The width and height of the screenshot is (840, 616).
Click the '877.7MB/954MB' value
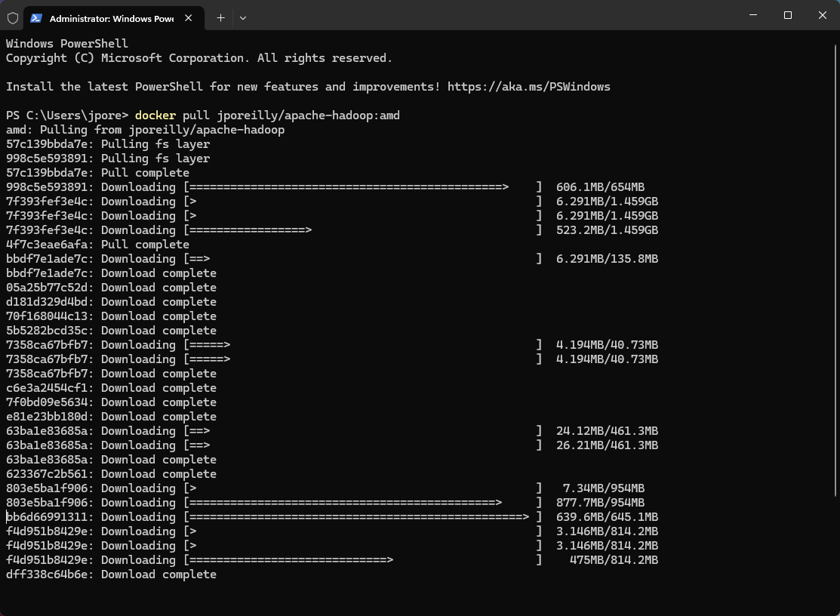600,503
